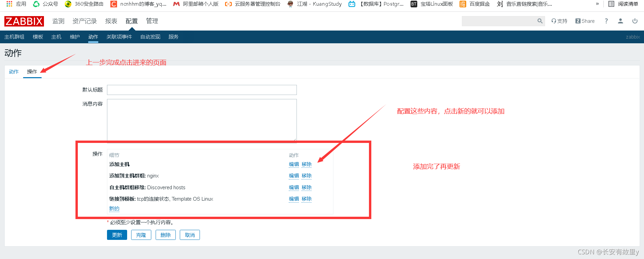Screen dimensions: 644x259
Task: Switch to the 操作 tab
Action: tap(32, 72)
